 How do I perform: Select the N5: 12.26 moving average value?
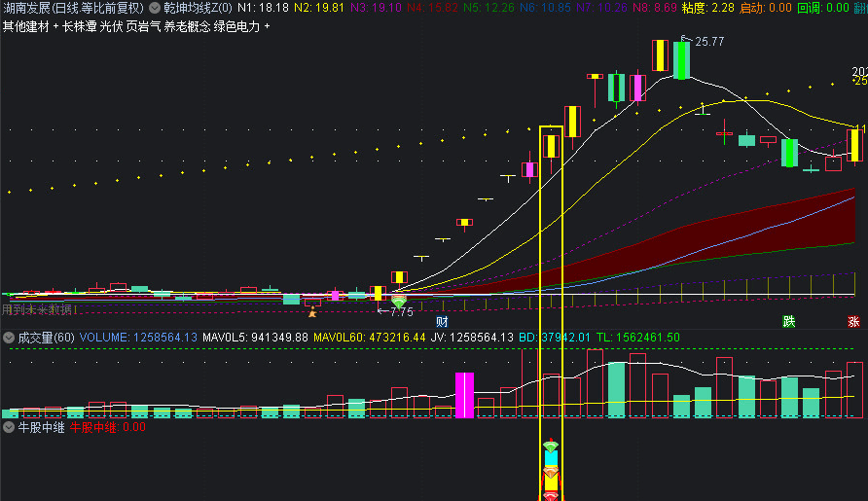click(x=488, y=8)
